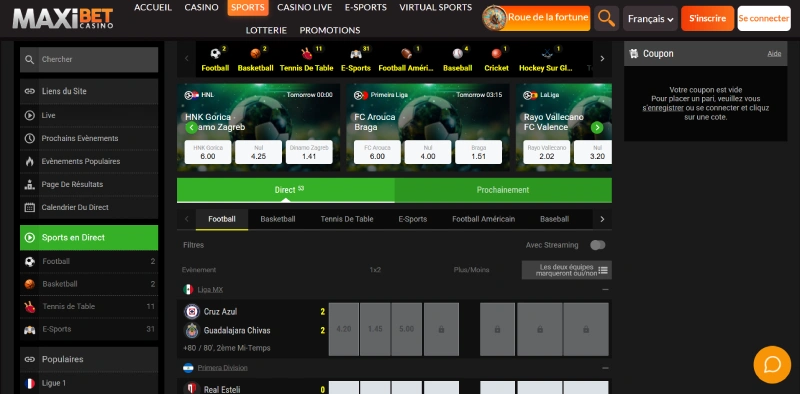Viewport: 800px width, 394px height.
Task: Select Tennis De Table live sports tab
Action: coord(347,219)
